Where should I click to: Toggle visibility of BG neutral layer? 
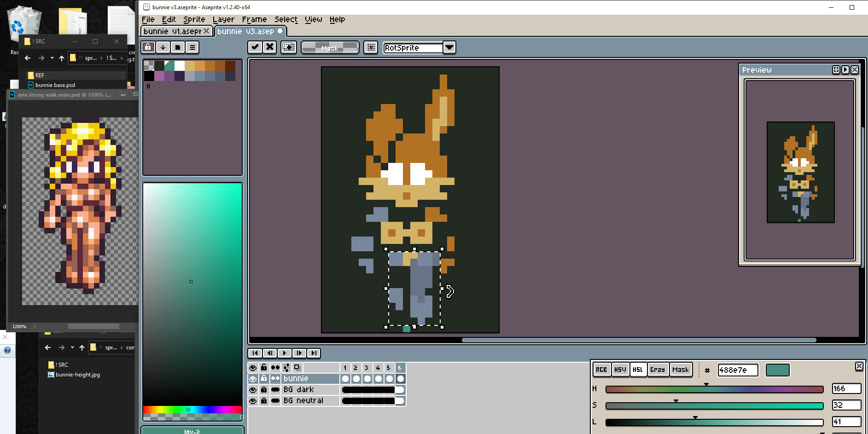click(253, 400)
